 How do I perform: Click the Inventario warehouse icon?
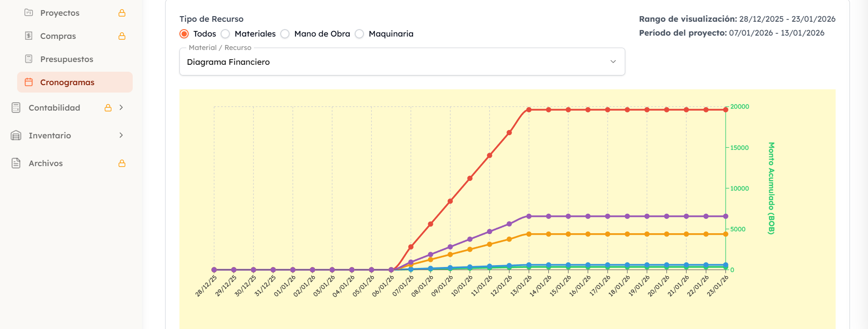[16, 136]
